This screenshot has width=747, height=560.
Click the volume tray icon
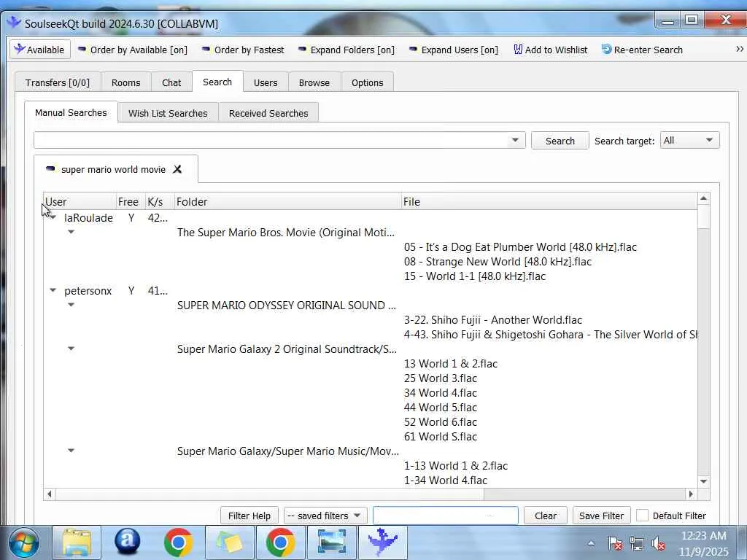(x=658, y=542)
